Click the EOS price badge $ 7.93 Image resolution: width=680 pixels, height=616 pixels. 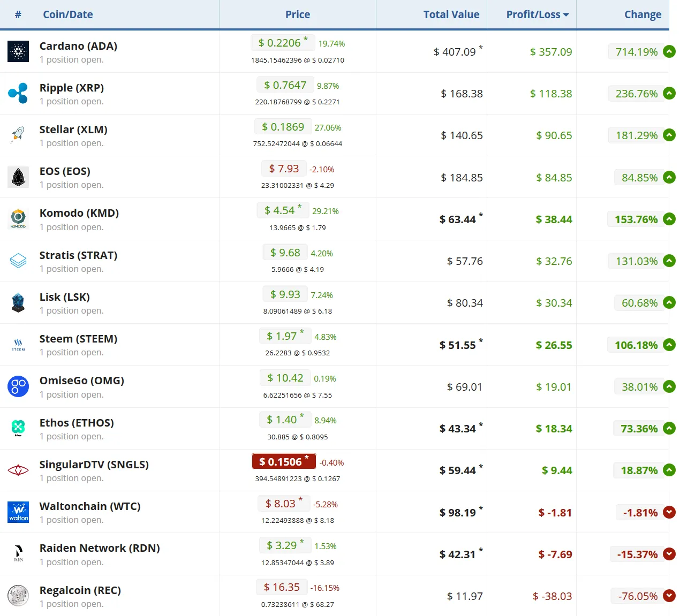(x=284, y=169)
